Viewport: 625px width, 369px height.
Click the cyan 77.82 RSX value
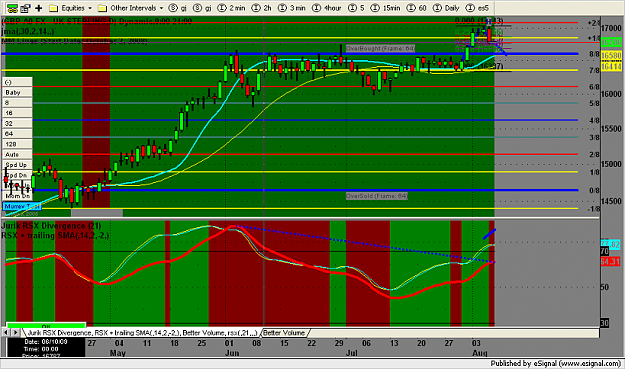click(610, 244)
